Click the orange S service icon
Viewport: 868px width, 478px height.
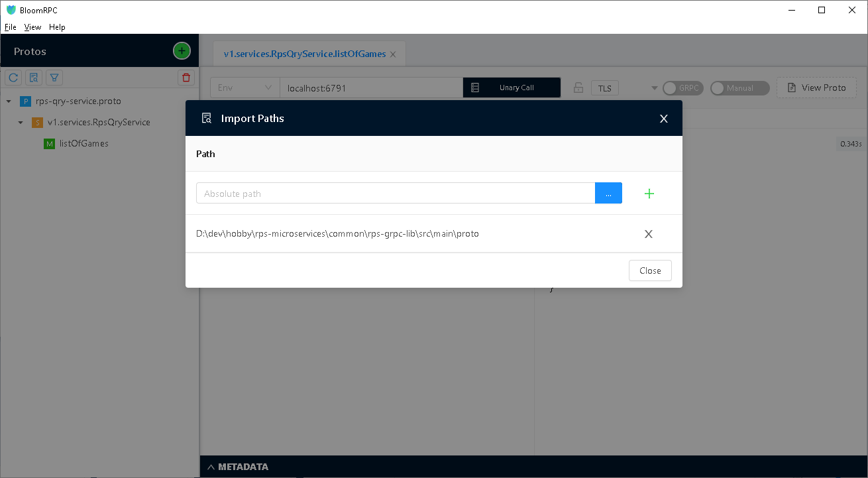37,123
